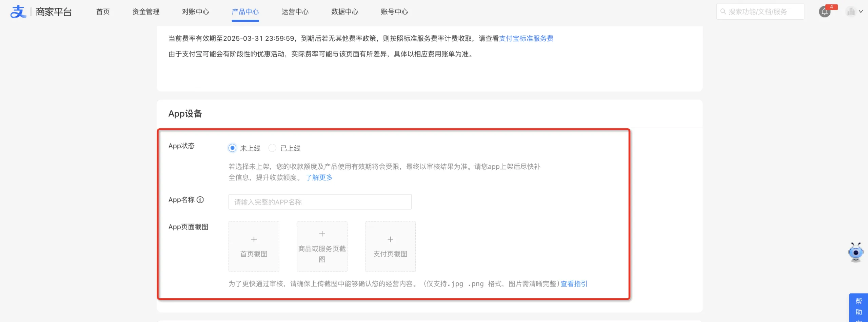Go to the 对账中心 tab
Image resolution: width=868 pixels, height=322 pixels.
[x=196, y=12]
